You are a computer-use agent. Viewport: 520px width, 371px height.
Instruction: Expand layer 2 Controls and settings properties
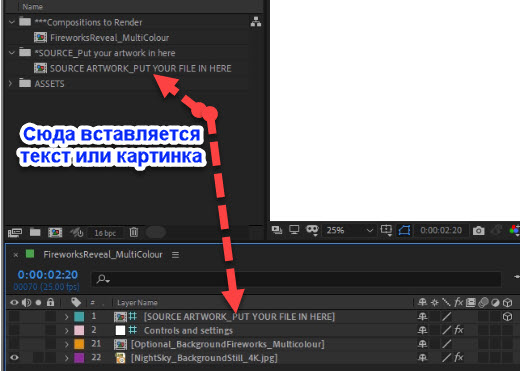pyautogui.click(x=66, y=330)
